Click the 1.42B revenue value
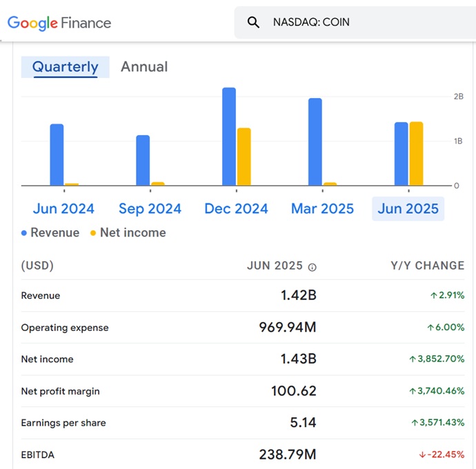 coord(299,295)
